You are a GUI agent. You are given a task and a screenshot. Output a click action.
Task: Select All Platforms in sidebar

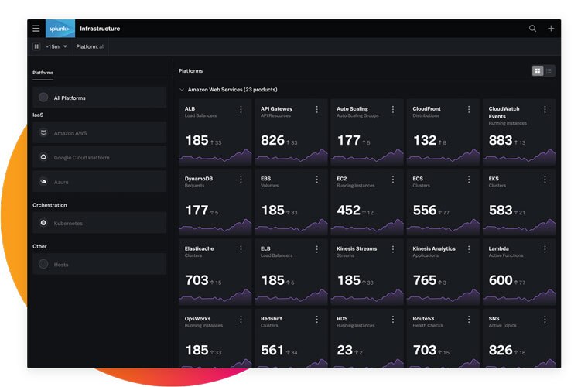[99, 98]
